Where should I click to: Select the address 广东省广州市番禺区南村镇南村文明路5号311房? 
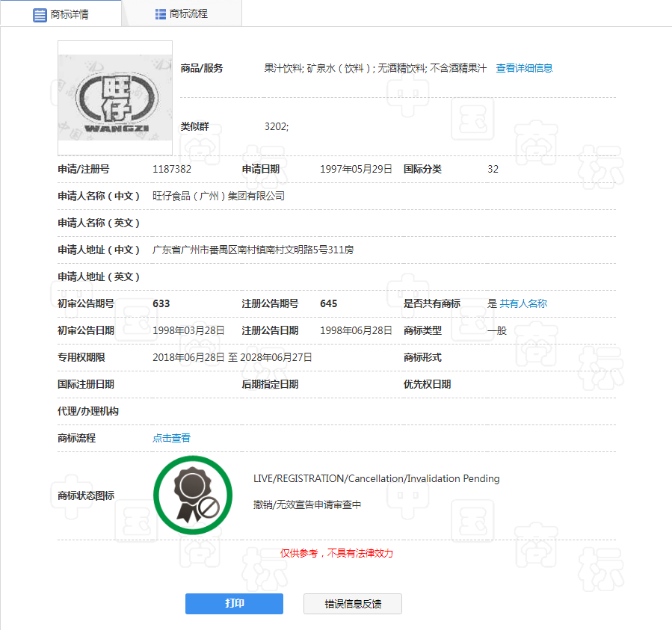point(253,250)
